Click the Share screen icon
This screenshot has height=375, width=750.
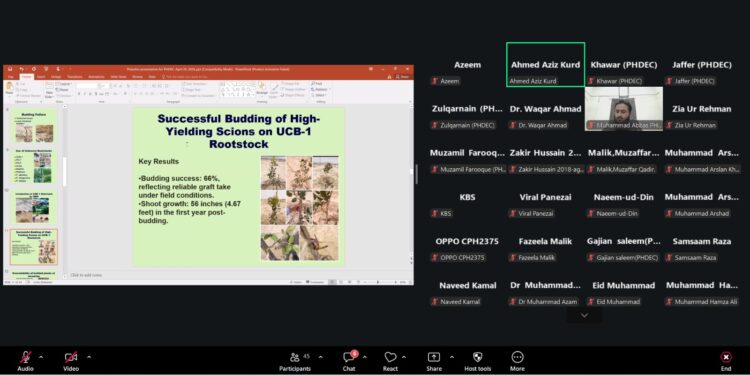pos(434,357)
